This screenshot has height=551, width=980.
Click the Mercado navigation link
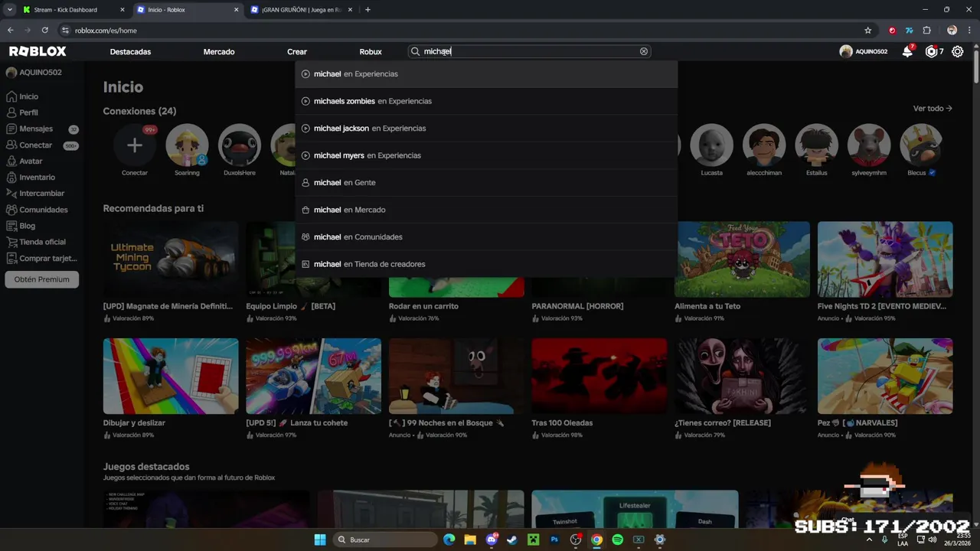[x=219, y=52]
